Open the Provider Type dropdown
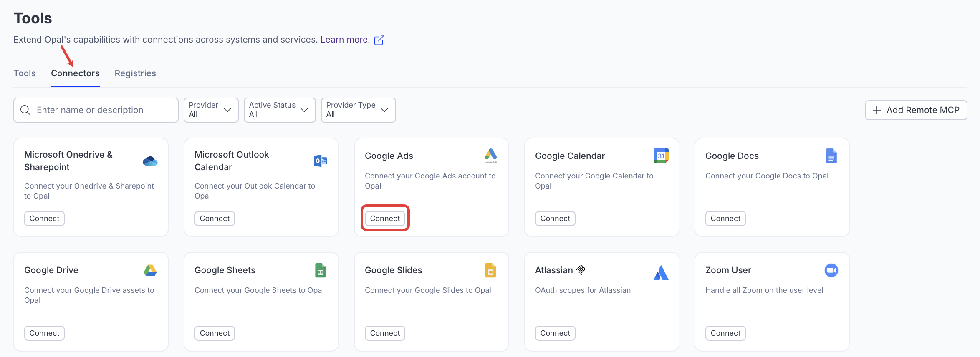Image resolution: width=980 pixels, height=357 pixels. [358, 110]
